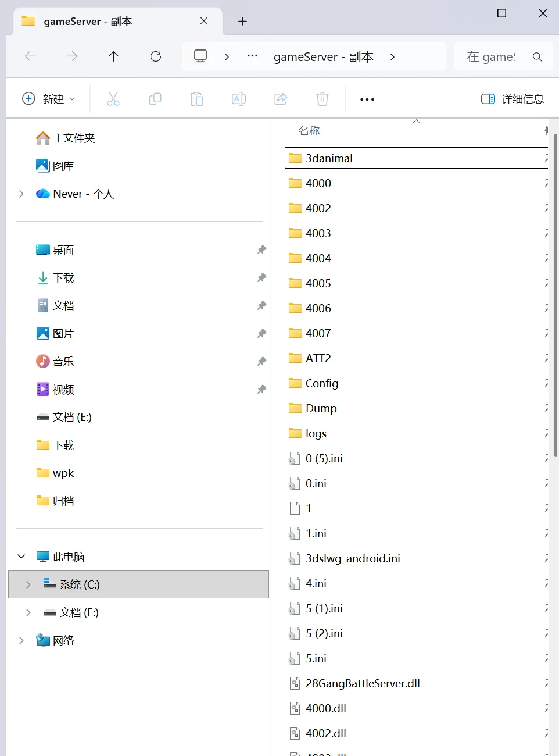Click the Share icon in toolbar
The width and height of the screenshot is (559, 756).
coord(281,99)
